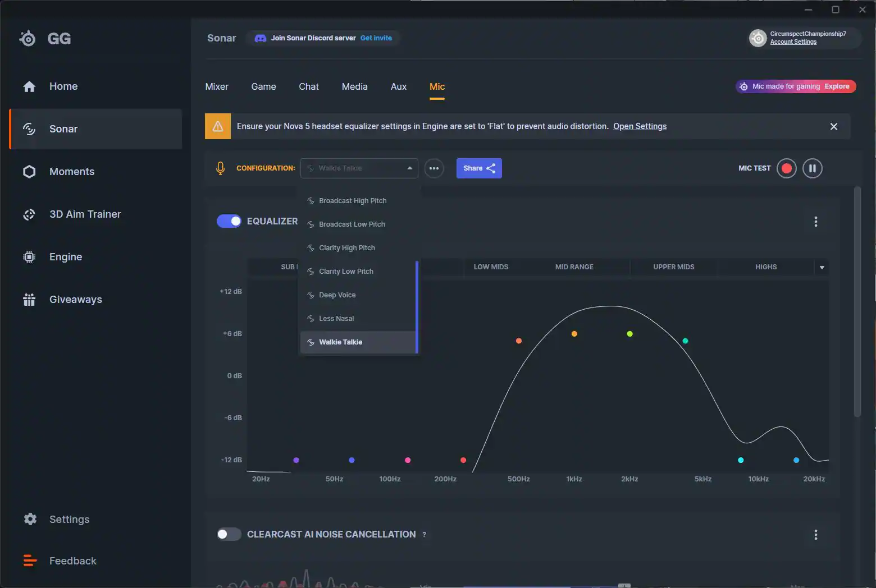Expand the frequency band header arrow
This screenshot has height=588, width=876.
tap(822, 268)
